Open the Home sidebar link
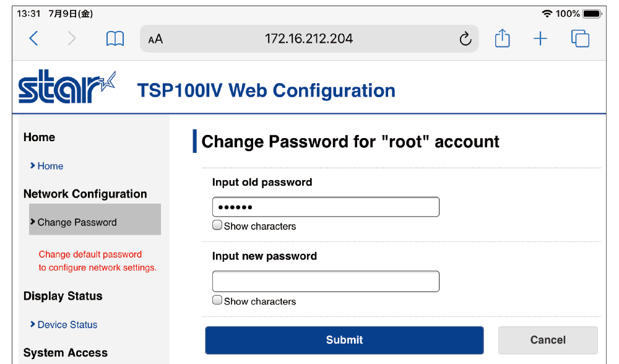Viewport: 619px width, 364px height. (x=50, y=166)
